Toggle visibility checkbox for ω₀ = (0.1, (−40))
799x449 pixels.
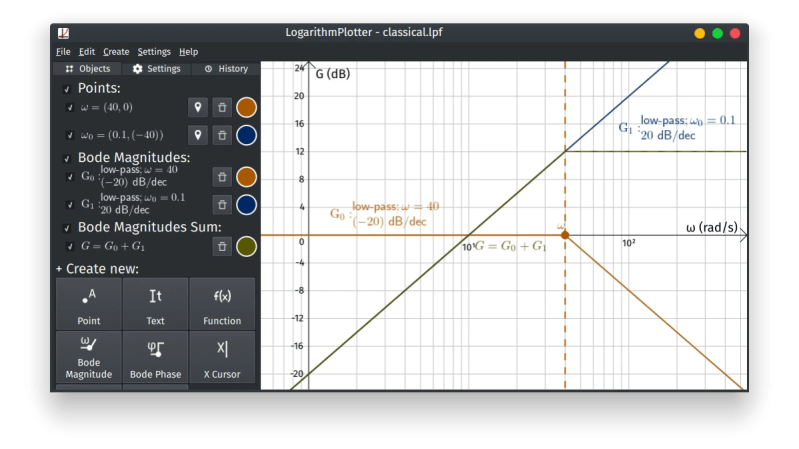[70, 135]
